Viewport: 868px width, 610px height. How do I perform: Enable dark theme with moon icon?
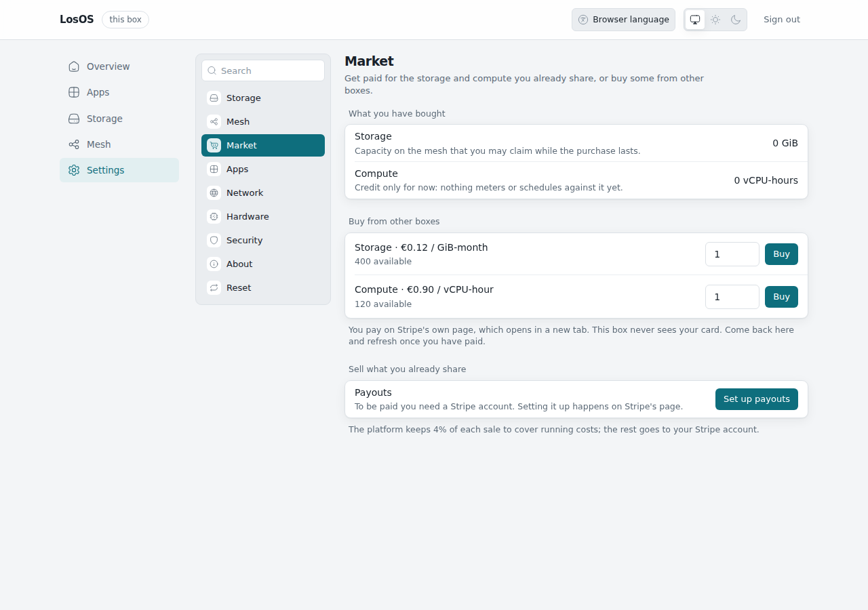736,20
